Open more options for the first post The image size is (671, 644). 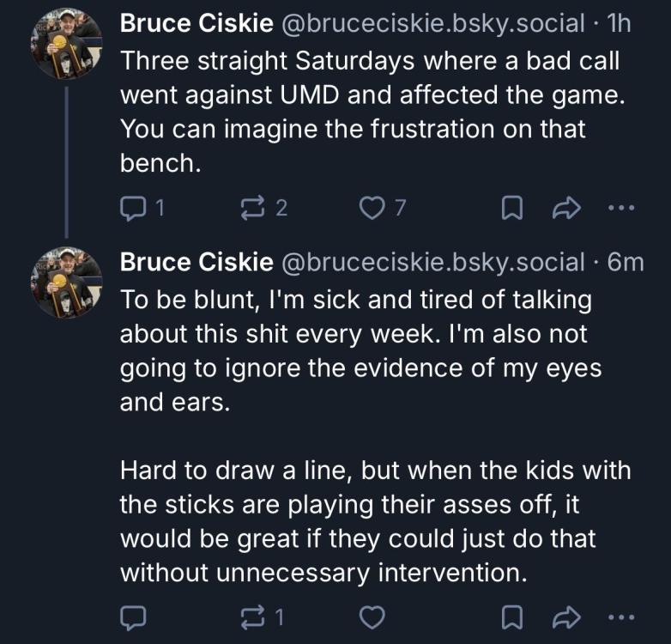(624, 208)
